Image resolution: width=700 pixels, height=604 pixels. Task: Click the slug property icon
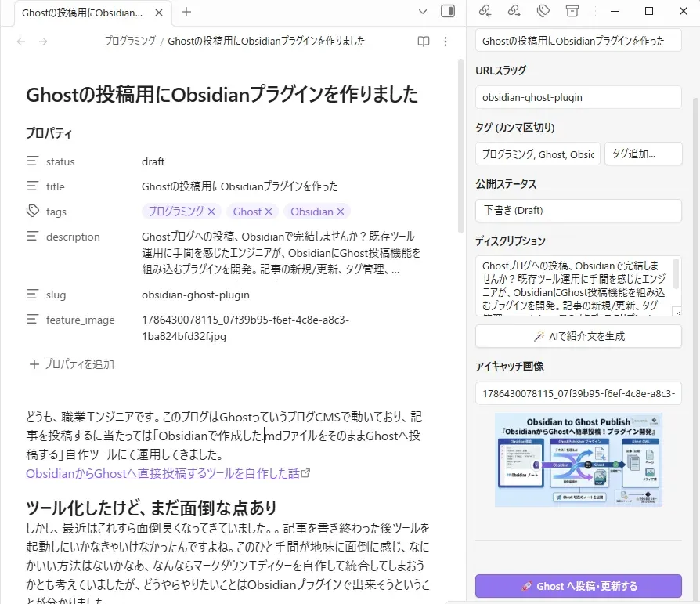pos(32,295)
